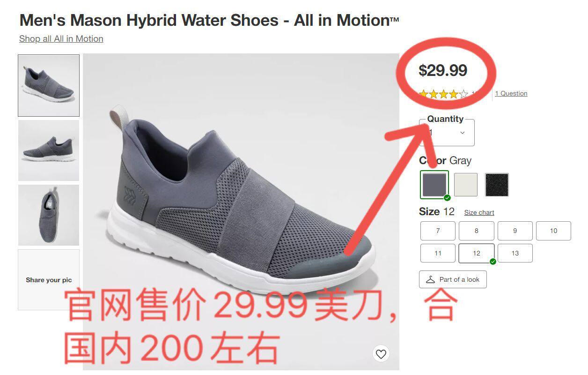Add shoe to favorites with heart icon
Screen dimensions: 588x375
tap(381, 354)
